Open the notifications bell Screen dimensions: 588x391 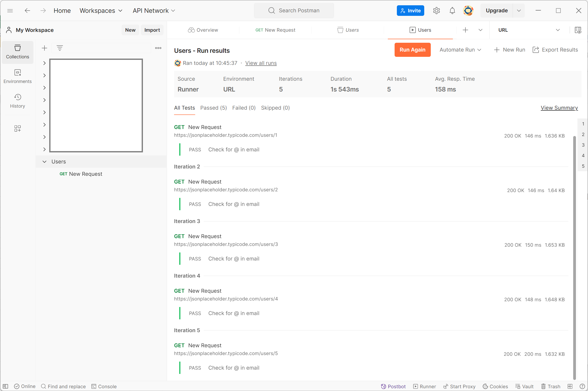(x=452, y=11)
